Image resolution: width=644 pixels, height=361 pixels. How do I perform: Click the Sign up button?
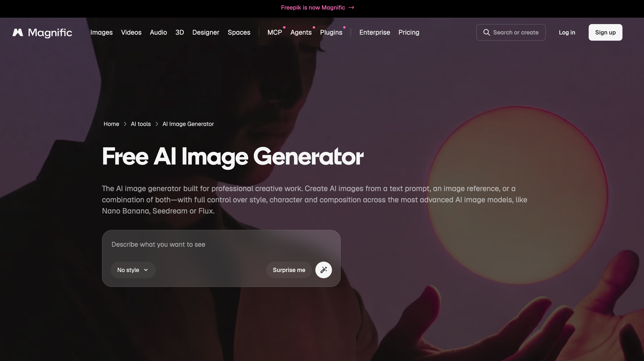605,32
